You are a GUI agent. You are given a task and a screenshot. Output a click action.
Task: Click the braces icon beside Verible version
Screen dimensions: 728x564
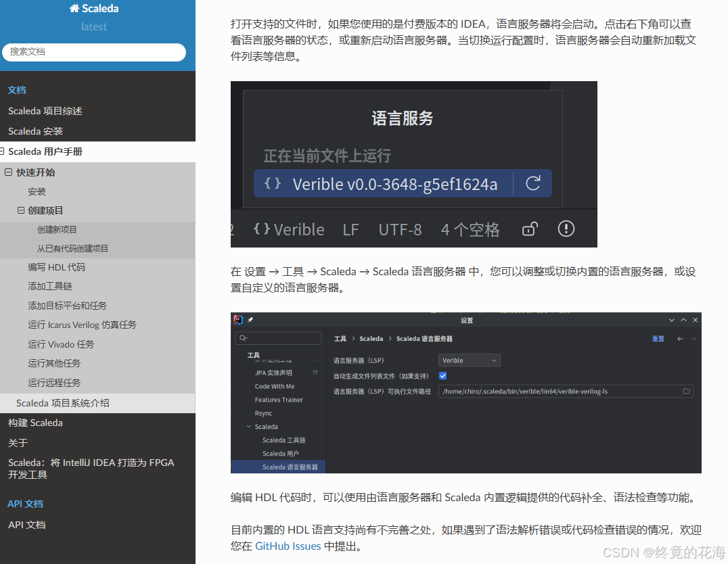click(x=273, y=183)
